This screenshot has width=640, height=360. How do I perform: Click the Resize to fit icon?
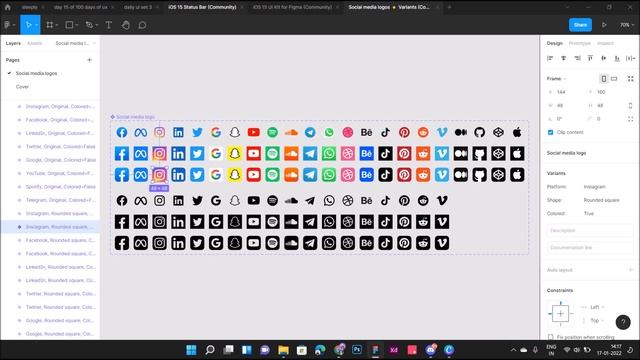tap(631, 78)
